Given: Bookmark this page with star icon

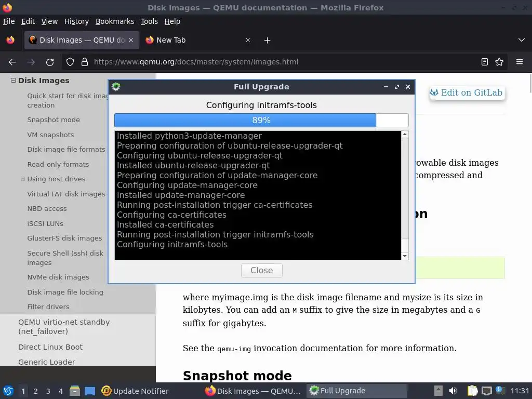Looking at the screenshot, I should (x=499, y=62).
